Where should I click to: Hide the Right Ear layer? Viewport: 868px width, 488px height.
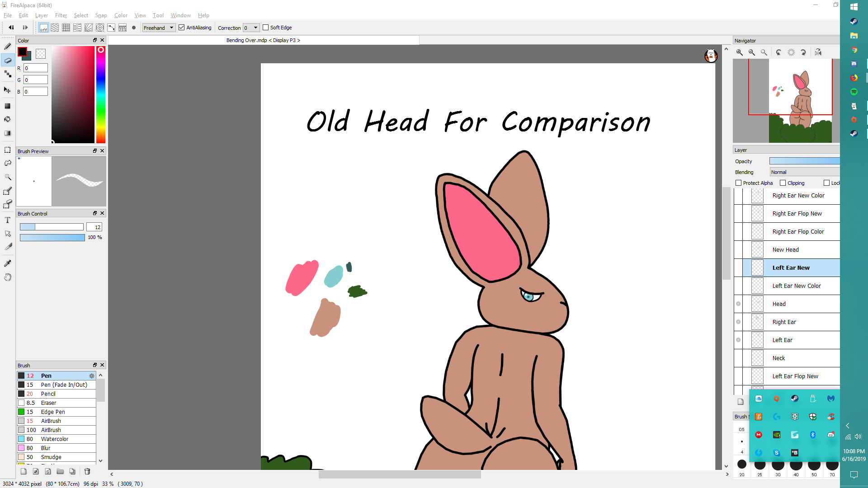(x=738, y=322)
